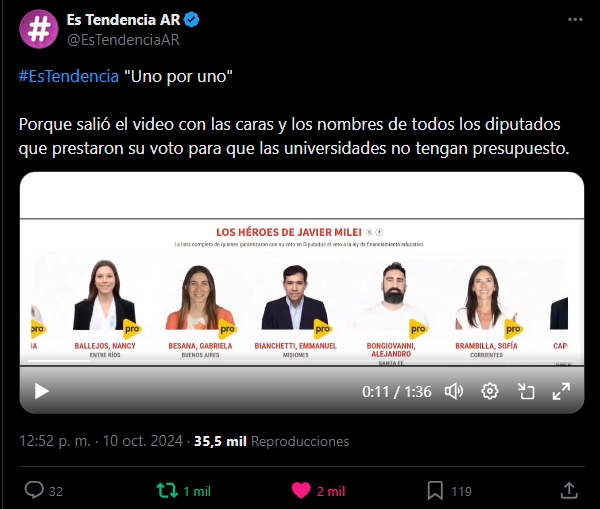Click the video frame showing Bianchetti, Emmanuel
This screenshot has height=509, width=600.
295,311
